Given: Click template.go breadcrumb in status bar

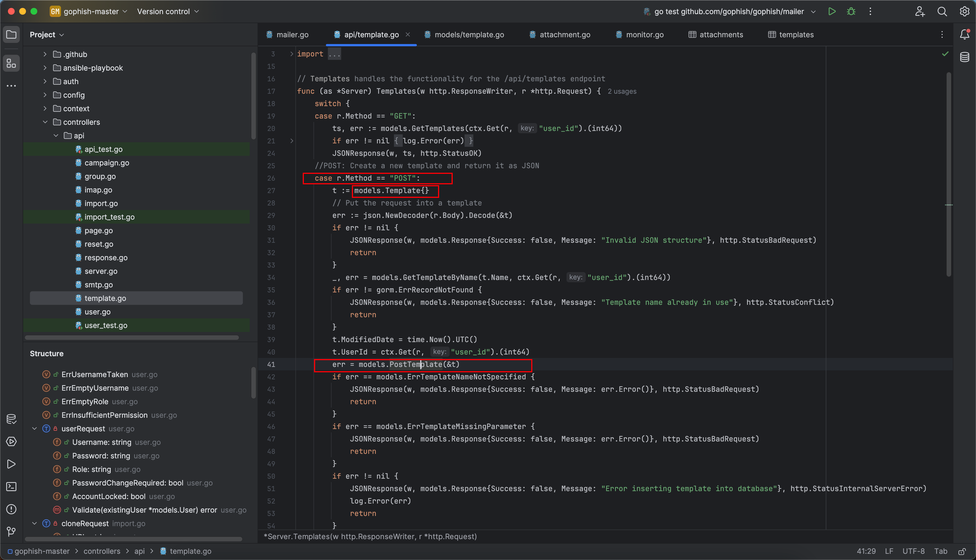Looking at the screenshot, I should [186, 551].
